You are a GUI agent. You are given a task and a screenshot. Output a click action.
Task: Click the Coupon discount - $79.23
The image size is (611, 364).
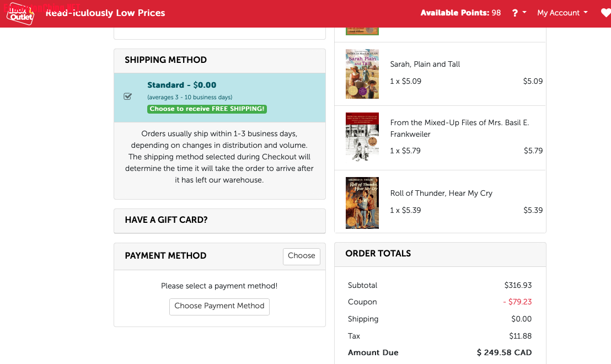pos(517,302)
